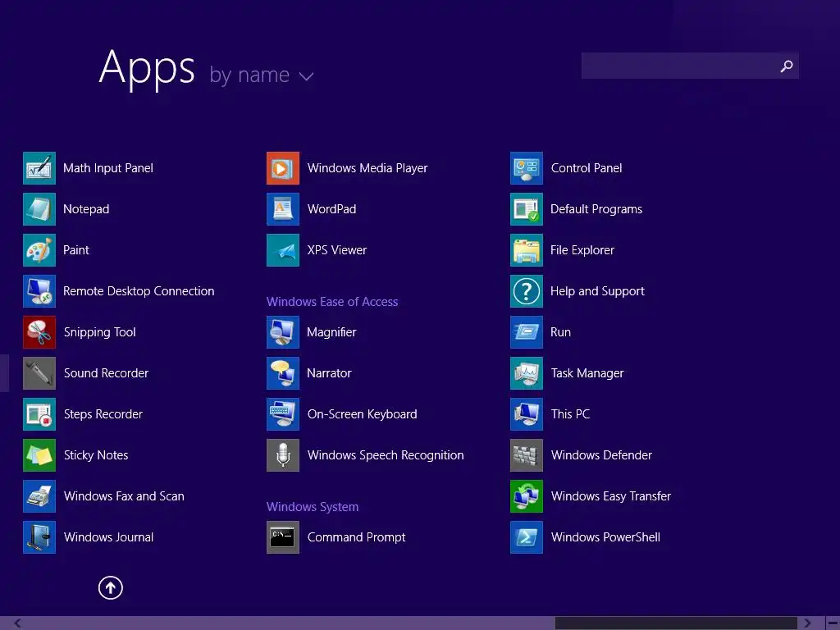Launch the Task Manager icon
Screen dimensions: 840x630
coord(527,373)
